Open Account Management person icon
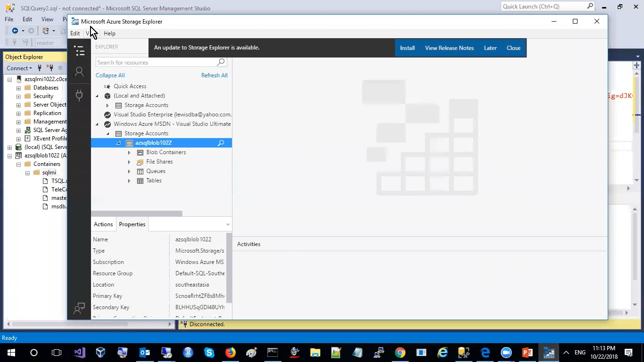Viewport: 644px width, 362px height. (x=79, y=72)
